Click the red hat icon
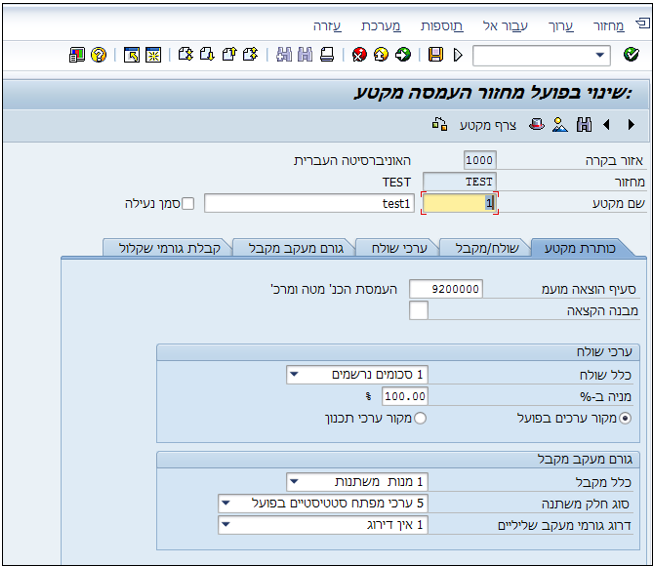Viewport: 657px width, 570px height. [x=537, y=124]
